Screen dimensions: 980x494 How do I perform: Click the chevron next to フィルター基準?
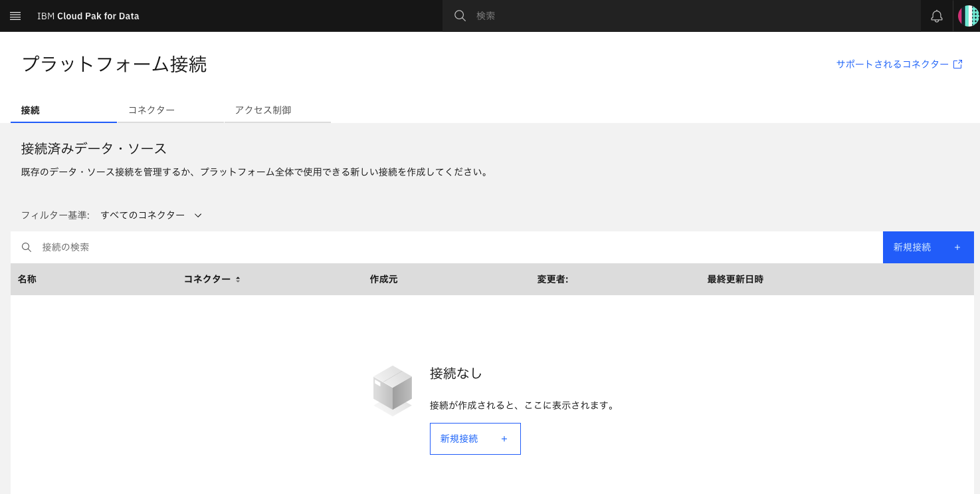click(198, 215)
